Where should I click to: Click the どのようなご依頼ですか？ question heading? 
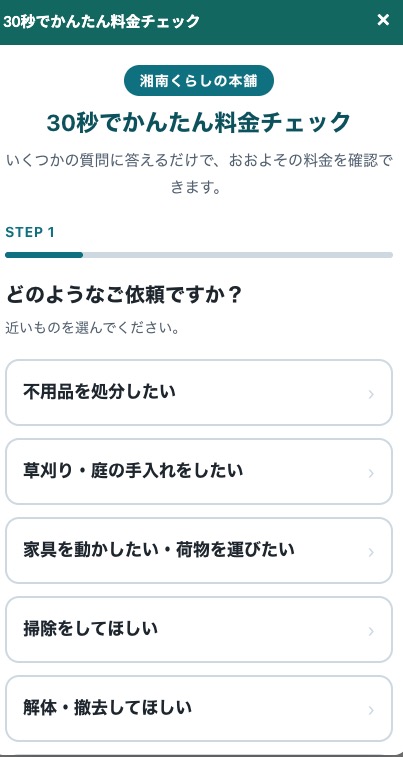coord(123,295)
